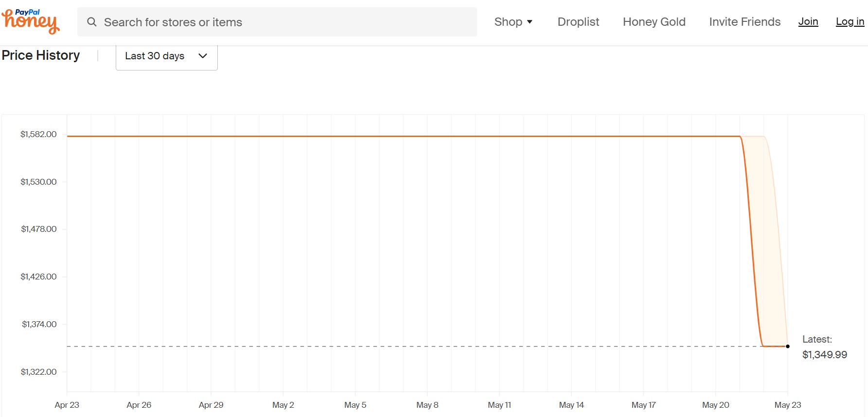Click the Log in link
Screen dimensions: 868x417
pyautogui.click(x=850, y=21)
